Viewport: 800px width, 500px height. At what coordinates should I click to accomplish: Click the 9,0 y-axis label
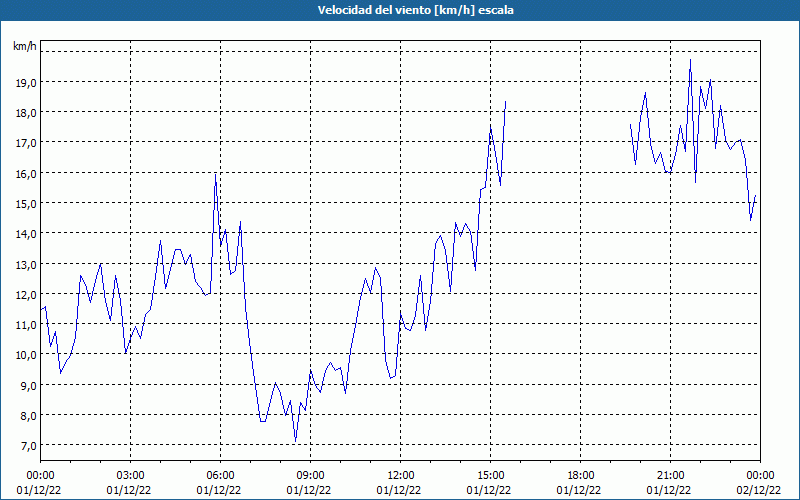pyautogui.click(x=29, y=385)
